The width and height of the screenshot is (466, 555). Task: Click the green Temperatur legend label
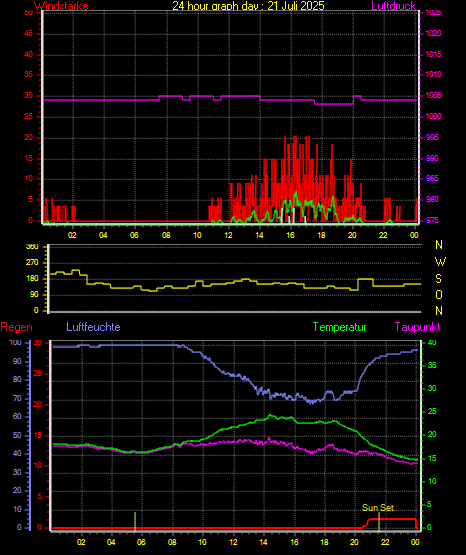pyautogui.click(x=339, y=327)
